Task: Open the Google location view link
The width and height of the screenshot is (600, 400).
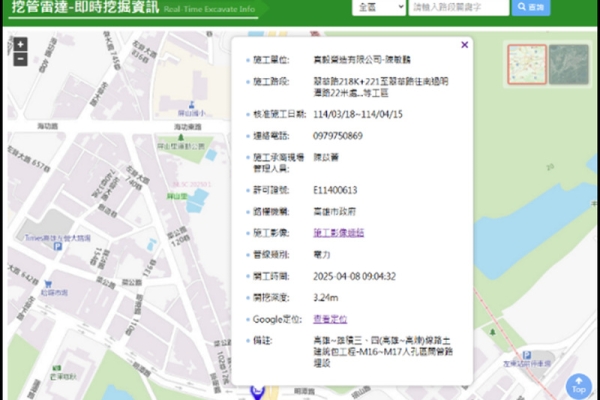Action: 330,319
